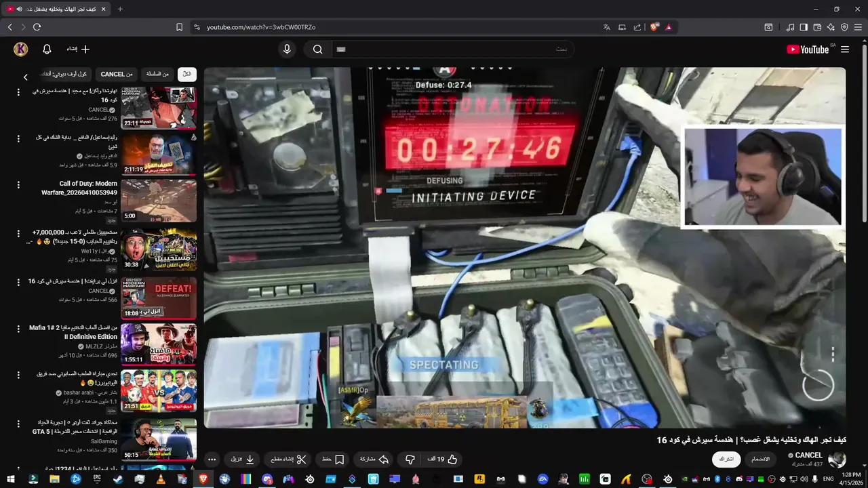Save the video to a playlist

point(333,460)
